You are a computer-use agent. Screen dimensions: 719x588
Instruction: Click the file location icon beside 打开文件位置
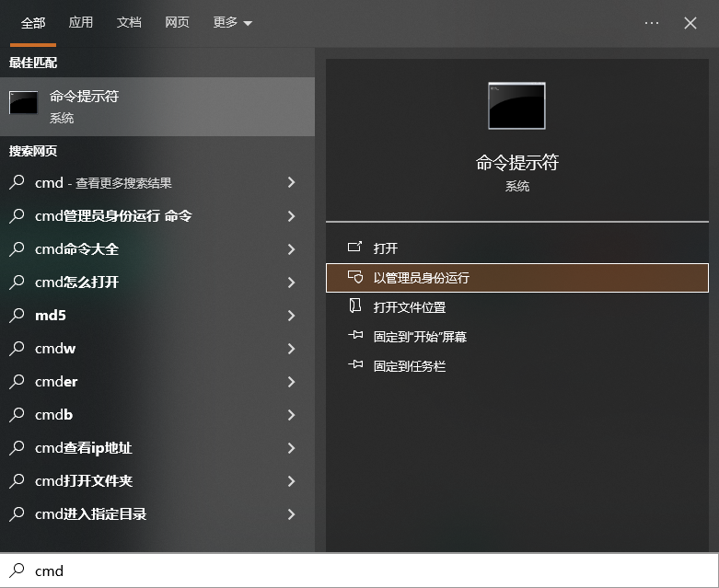(x=355, y=306)
